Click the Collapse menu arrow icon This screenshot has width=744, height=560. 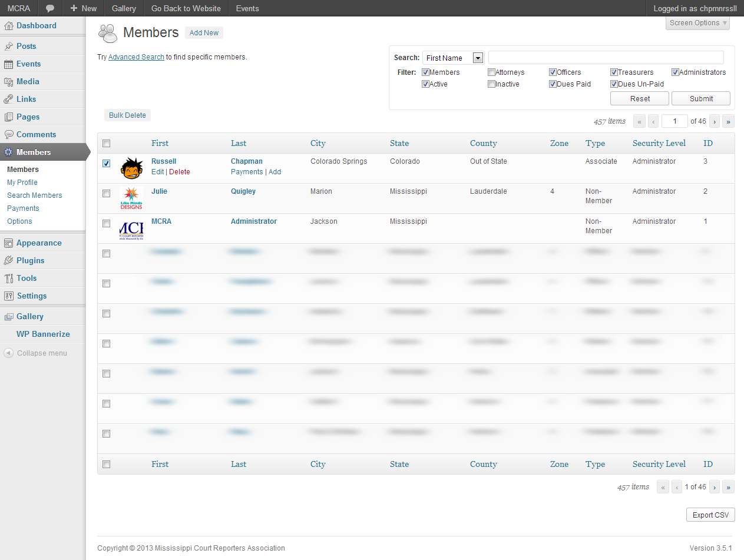click(8, 353)
